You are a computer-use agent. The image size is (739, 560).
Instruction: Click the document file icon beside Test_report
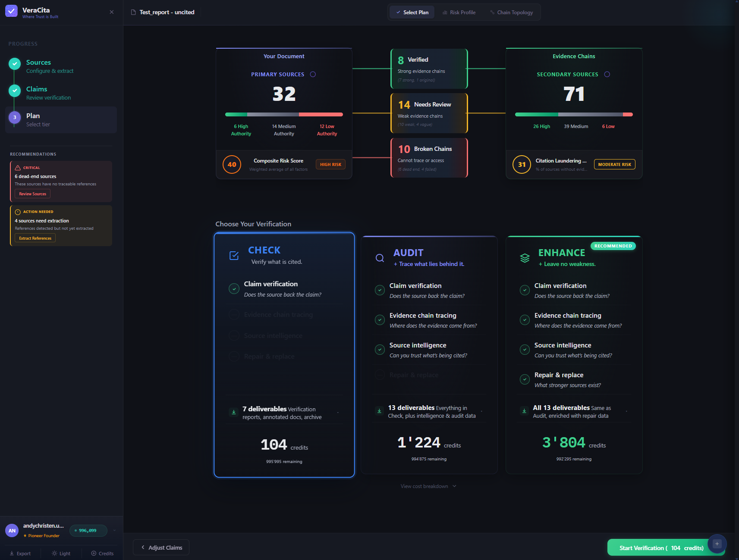point(133,12)
